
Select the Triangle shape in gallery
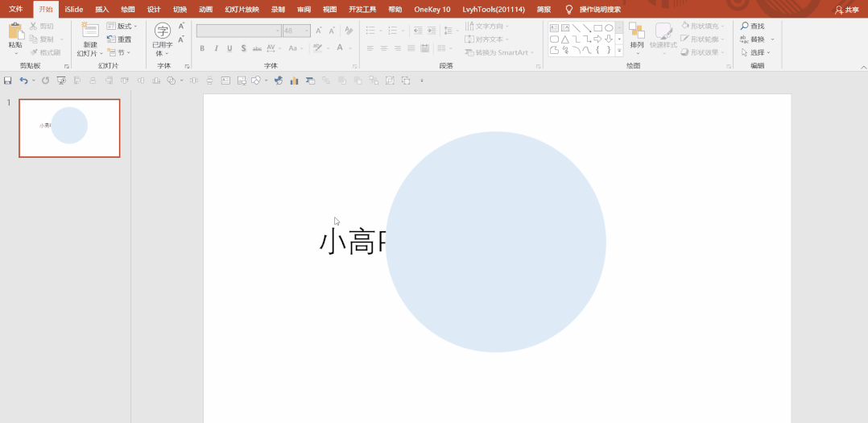(565, 39)
